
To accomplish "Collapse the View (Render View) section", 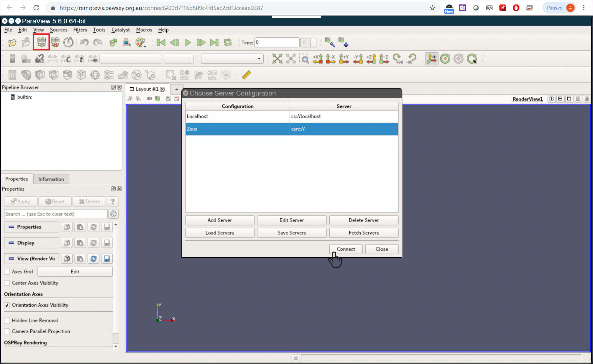I will [31, 258].
